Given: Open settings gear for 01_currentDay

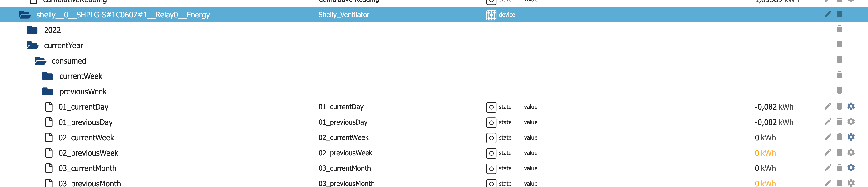Looking at the screenshot, I should [x=851, y=107].
